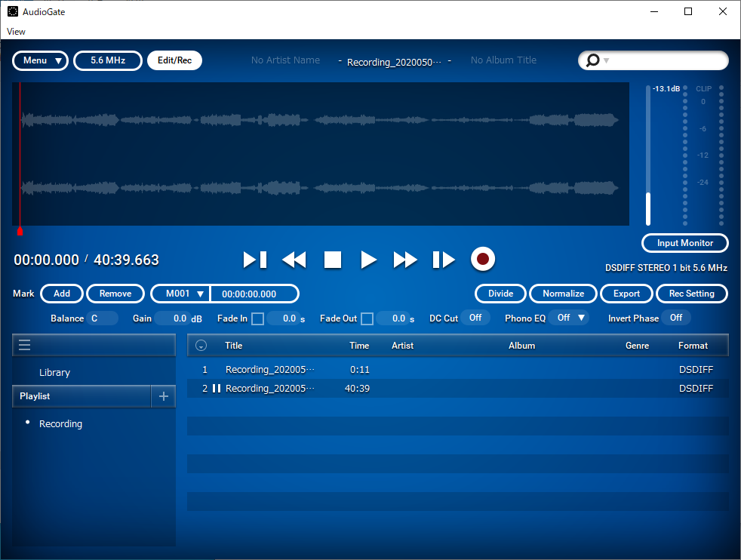Screen dimensions: 741x560
Task: Click the No Artist Name text
Action: [x=285, y=60]
